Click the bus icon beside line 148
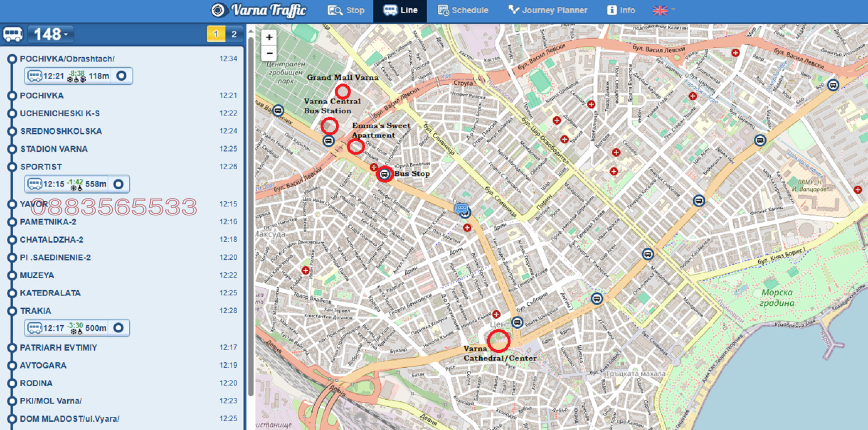This screenshot has height=430, width=868. (x=13, y=35)
